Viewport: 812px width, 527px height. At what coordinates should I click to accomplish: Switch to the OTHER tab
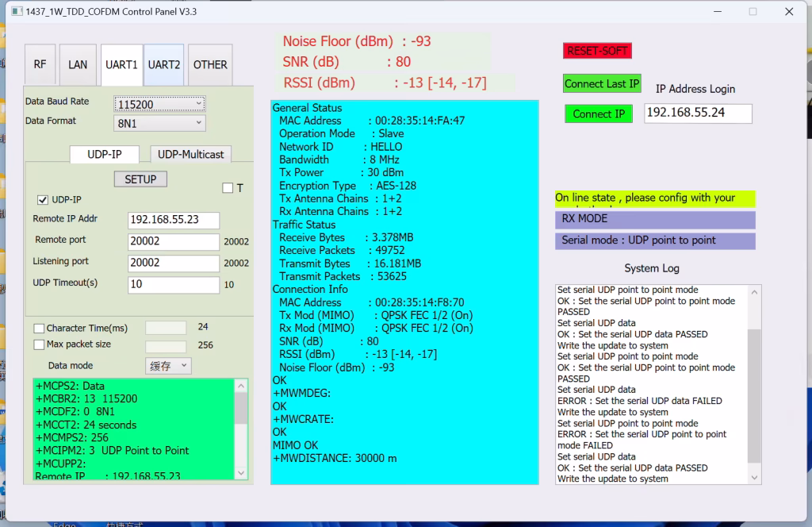pyautogui.click(x=209, y=65)
